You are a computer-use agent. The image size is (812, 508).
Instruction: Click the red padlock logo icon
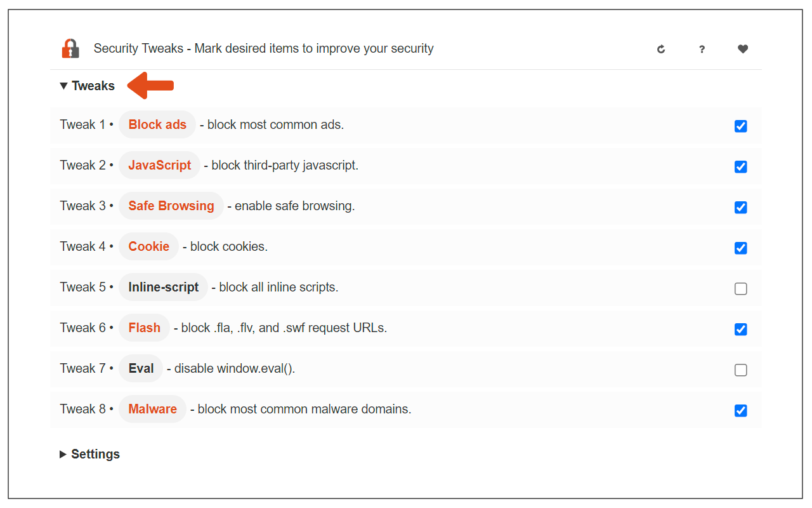(70, 48)
